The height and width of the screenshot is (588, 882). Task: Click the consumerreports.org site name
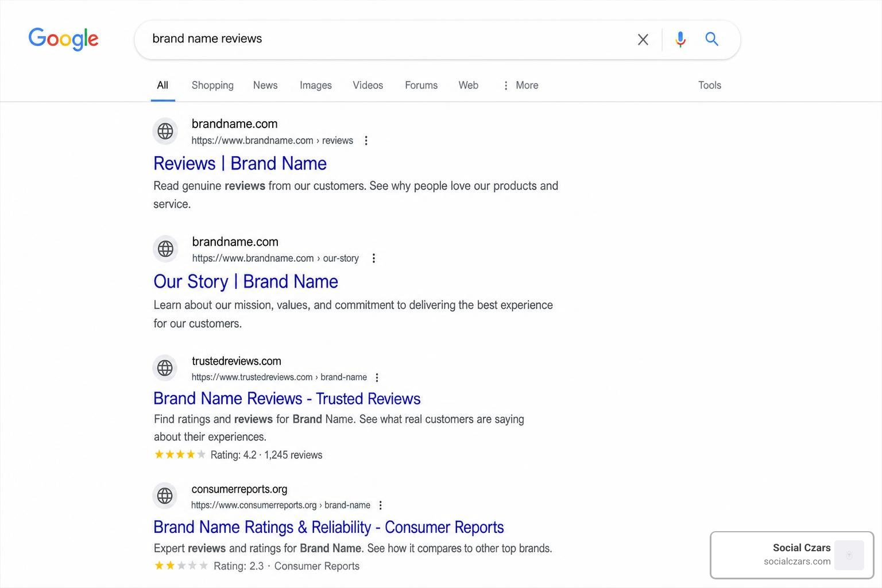pos(239,489)
